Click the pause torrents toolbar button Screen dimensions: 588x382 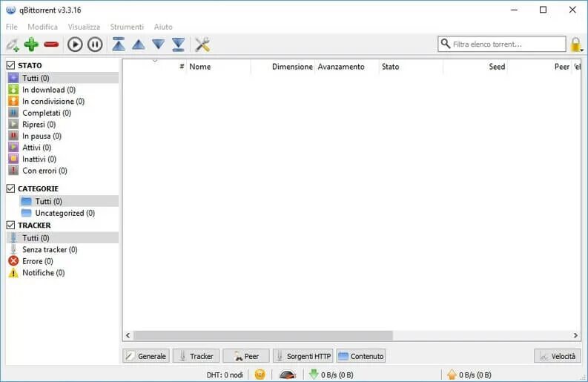[x=95, y=45]
